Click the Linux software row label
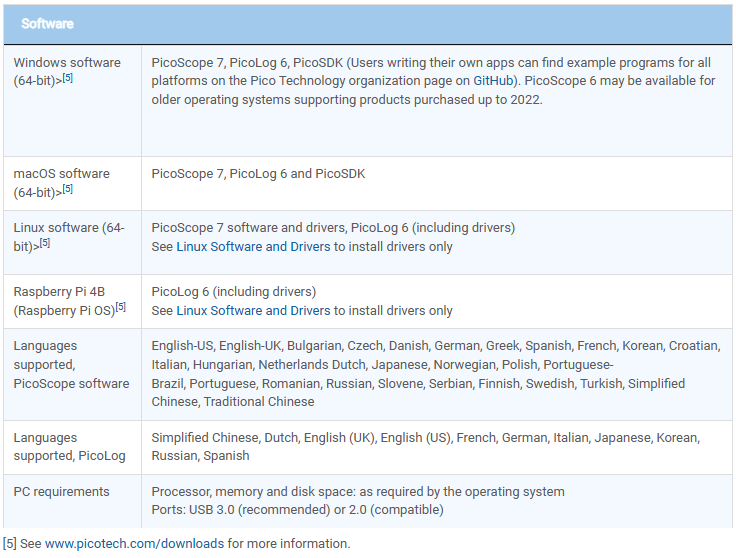This screenshot has height=558, width=736. (x=68, y=228)
